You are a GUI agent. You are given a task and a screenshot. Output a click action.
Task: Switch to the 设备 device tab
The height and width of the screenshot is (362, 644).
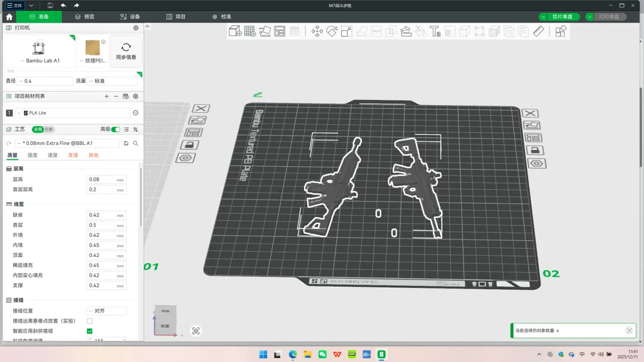pos(130,17)
